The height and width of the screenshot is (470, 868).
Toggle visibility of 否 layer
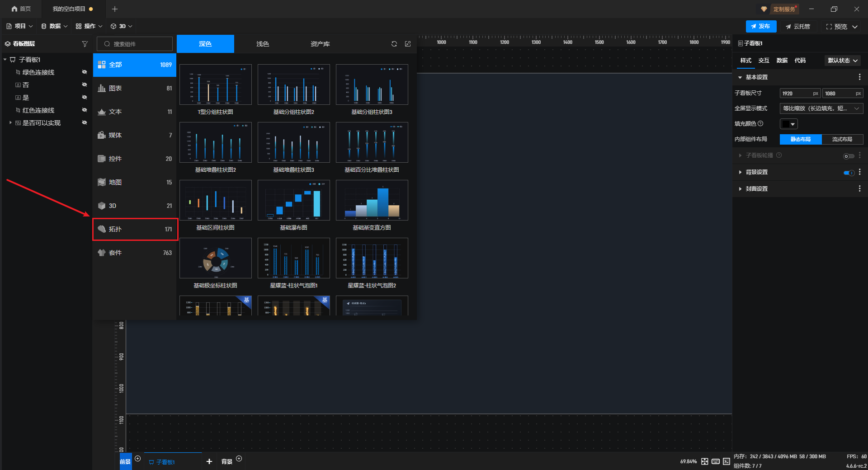(x=84, y=85)
